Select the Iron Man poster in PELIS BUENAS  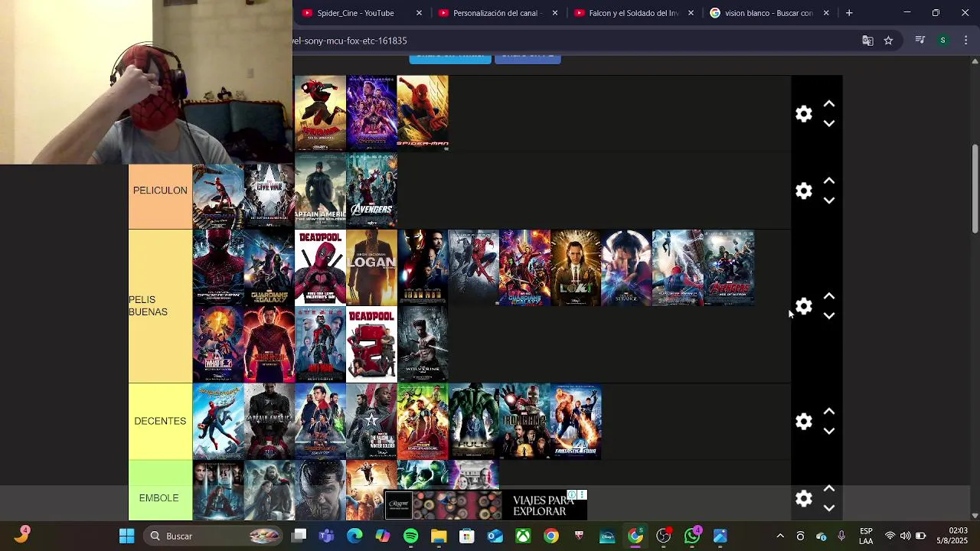(x=423, y=268)
